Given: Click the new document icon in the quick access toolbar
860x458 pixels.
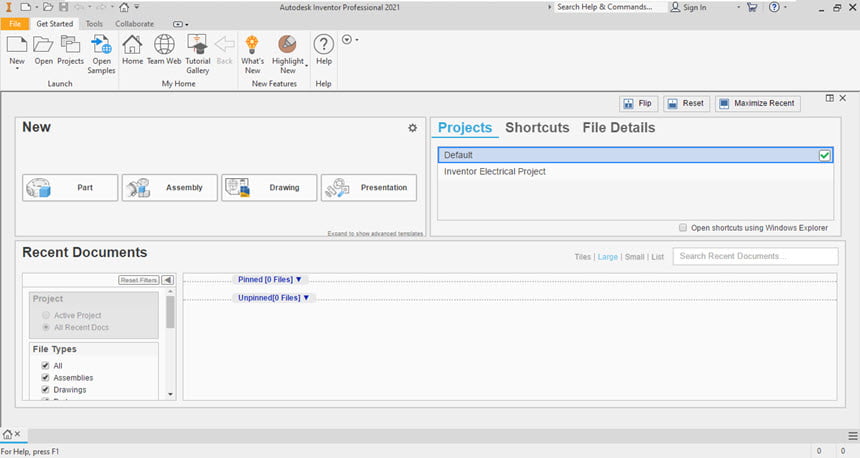Looking at the screenshot, I should [25, 7].
